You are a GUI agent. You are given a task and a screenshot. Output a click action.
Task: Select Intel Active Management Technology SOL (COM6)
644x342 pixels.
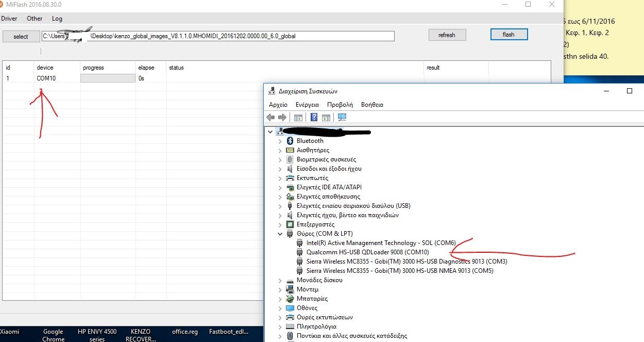coord(381,243)
